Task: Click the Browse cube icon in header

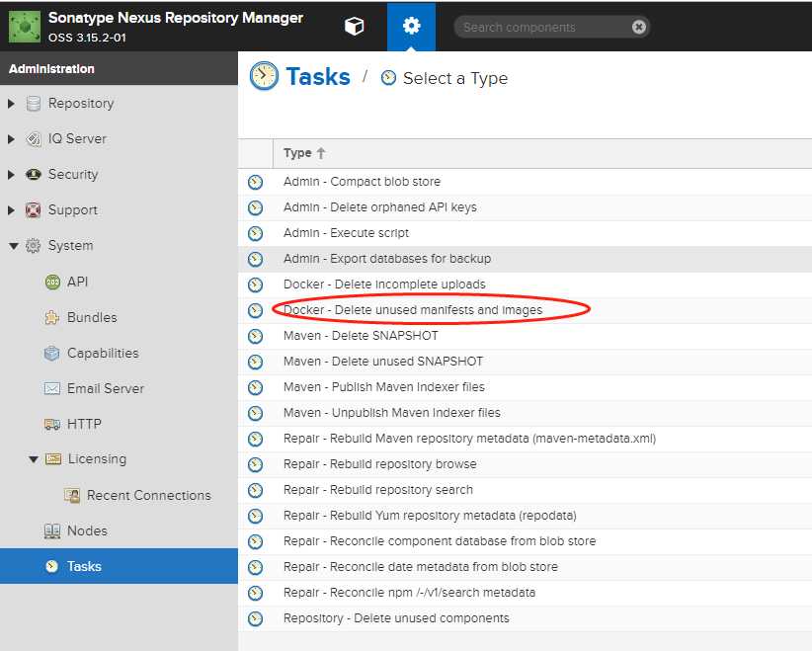Action: [354, 27]
